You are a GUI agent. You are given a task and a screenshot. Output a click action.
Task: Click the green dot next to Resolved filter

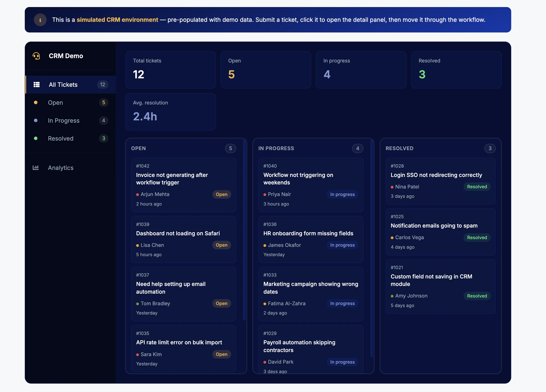[36, 138]
